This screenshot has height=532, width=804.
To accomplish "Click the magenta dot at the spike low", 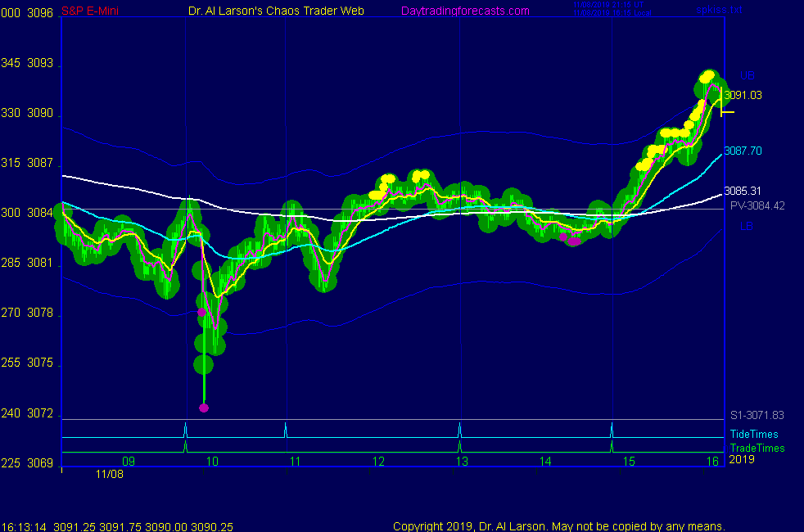I will point(204,408).
